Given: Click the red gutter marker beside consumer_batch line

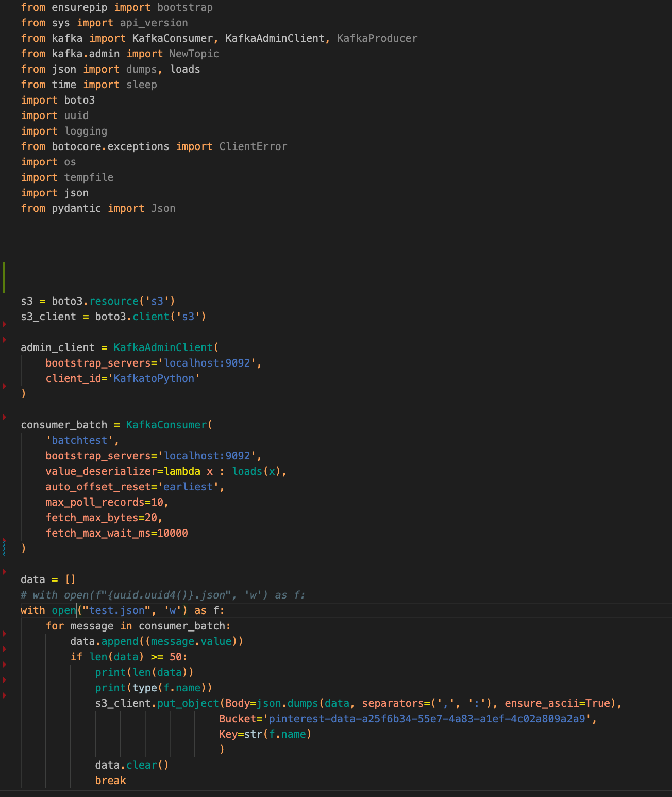Looking at the screenshot, I should pyautogui.click(x=4, y=416).
